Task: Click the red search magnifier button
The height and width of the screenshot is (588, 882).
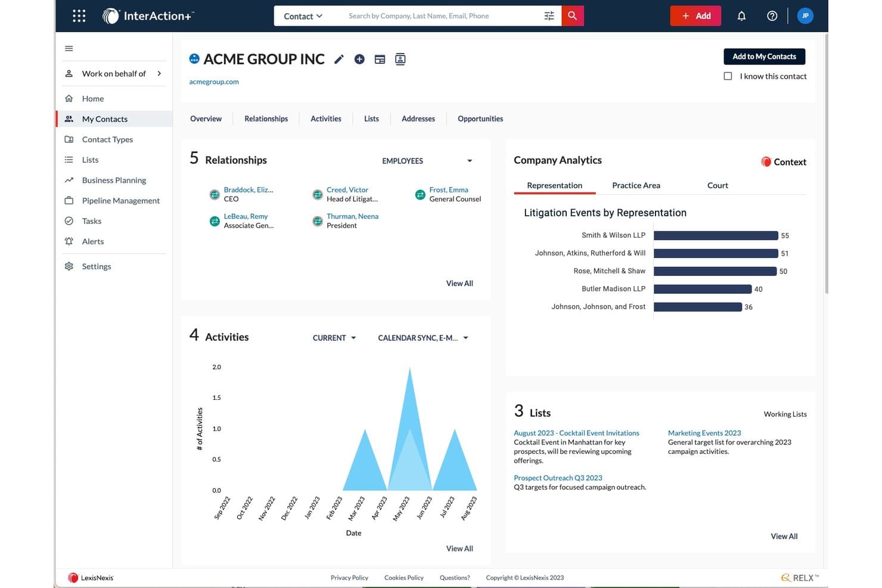Action: click(573, 16)
